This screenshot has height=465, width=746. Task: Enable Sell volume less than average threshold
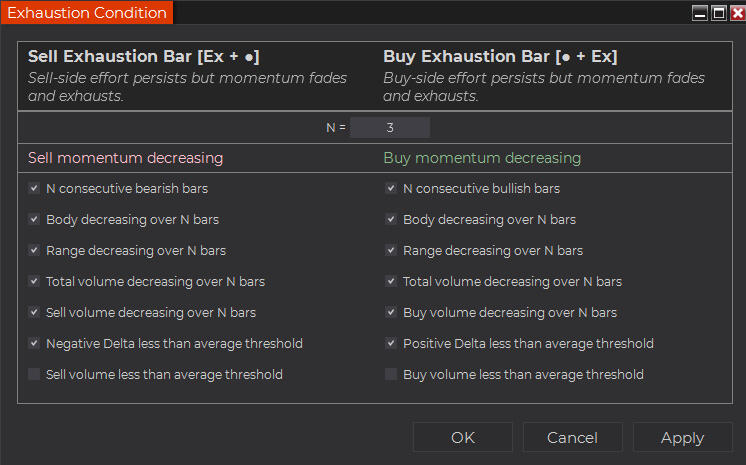[34, 374]
